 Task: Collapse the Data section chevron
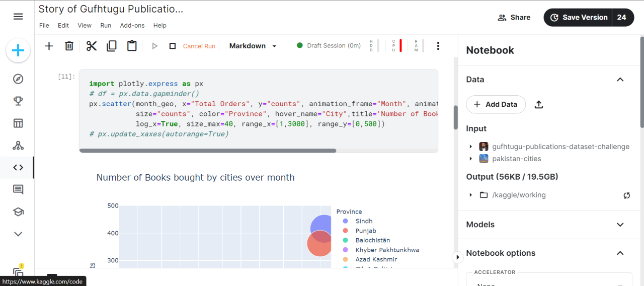[x=620, y=80]
